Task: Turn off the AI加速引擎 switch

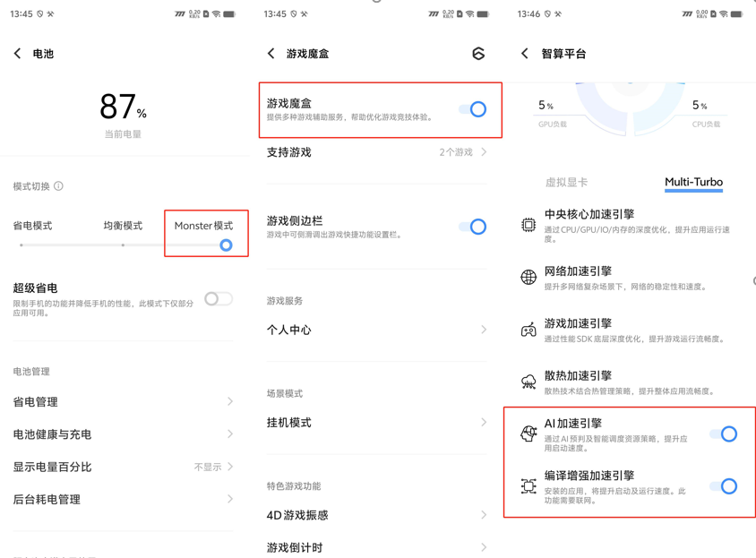Action: click(x=723, y=434)
